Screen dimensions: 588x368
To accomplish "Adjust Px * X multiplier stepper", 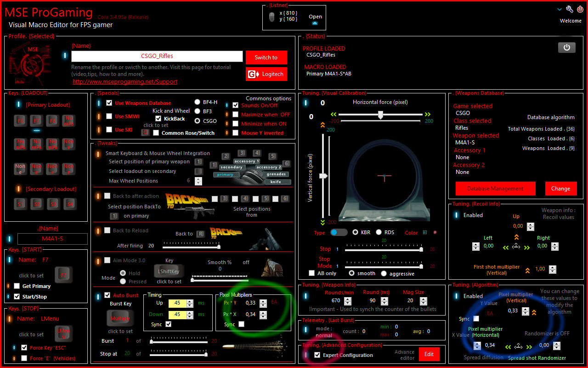I will 263,315.
